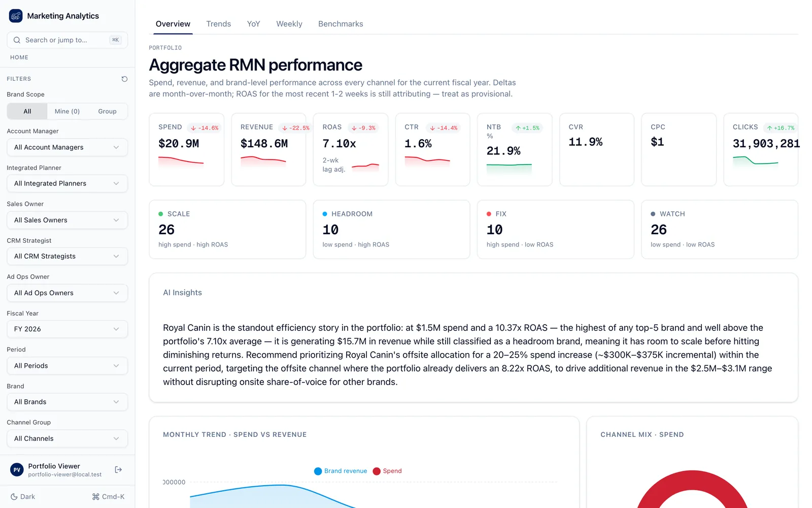Click the Cmd-K shortcut button
Image resolution: width=812 pixels, height=508 pixels.
108,497
